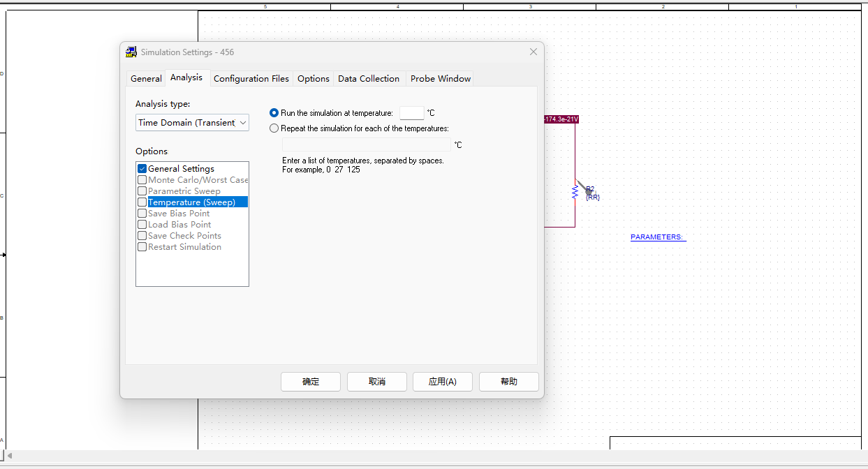The image size is (868, 469).
Task: Open the Configuration Files tab
Action: point(251,79)
